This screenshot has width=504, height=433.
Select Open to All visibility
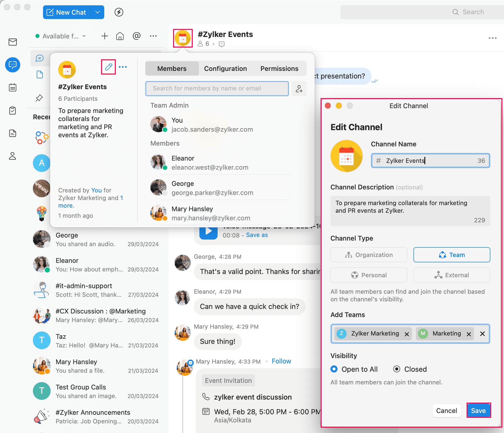(x=334, y=369)
